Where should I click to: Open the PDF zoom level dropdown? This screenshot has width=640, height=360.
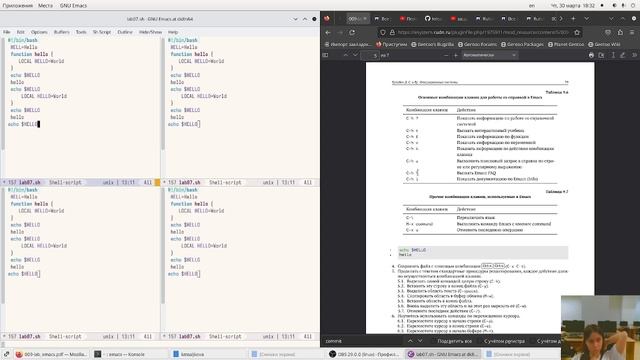point(489,55)
